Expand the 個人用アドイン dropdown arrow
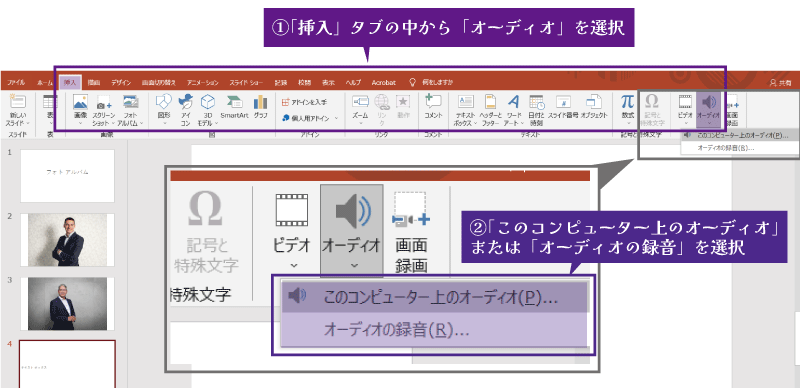Screen dimensions: 800x388 click(336, 118)
